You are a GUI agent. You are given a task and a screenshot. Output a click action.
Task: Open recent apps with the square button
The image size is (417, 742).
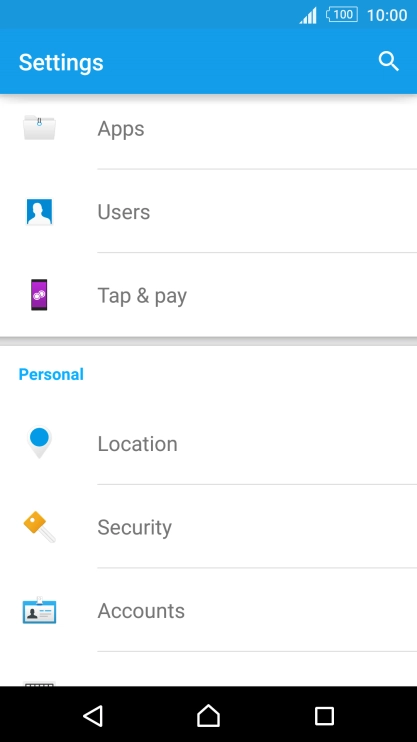coord(324,716)
